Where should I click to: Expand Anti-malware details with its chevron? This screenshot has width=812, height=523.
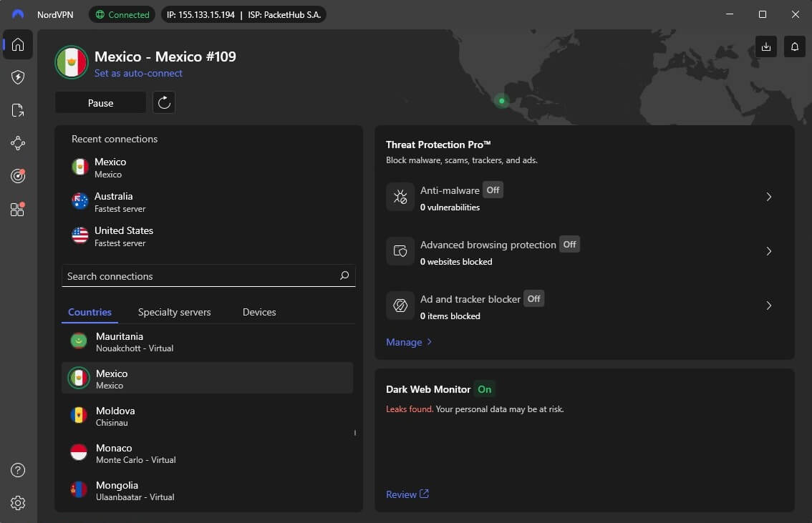click(769, 197)
